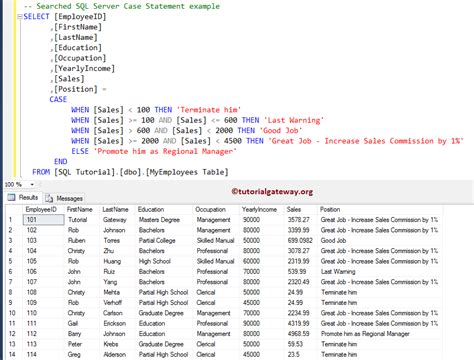474x360 pixels.
Task: Click the 'Promote him as Regional Manager' query string
Action: coord(165,151)
